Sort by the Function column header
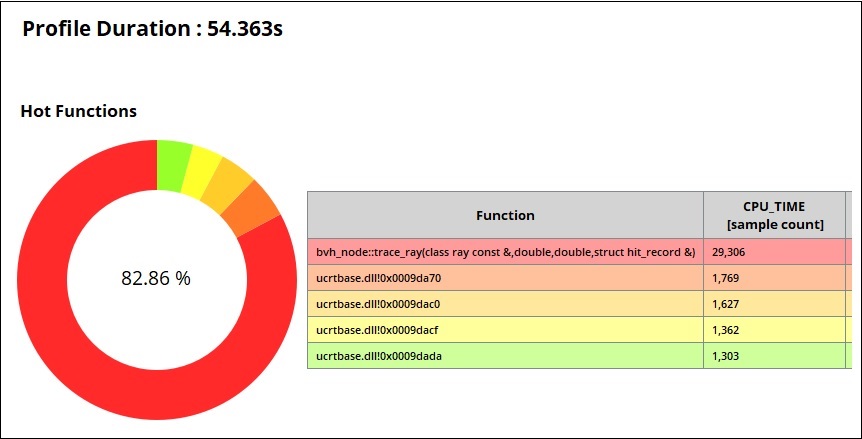The width and height of the screenshot is (862, 439). click(504, 215)
